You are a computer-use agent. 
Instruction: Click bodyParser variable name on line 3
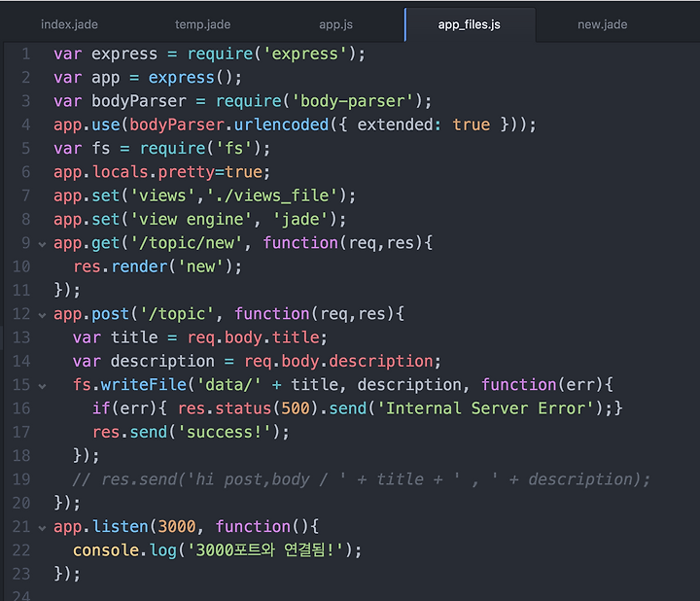[139, 101]
